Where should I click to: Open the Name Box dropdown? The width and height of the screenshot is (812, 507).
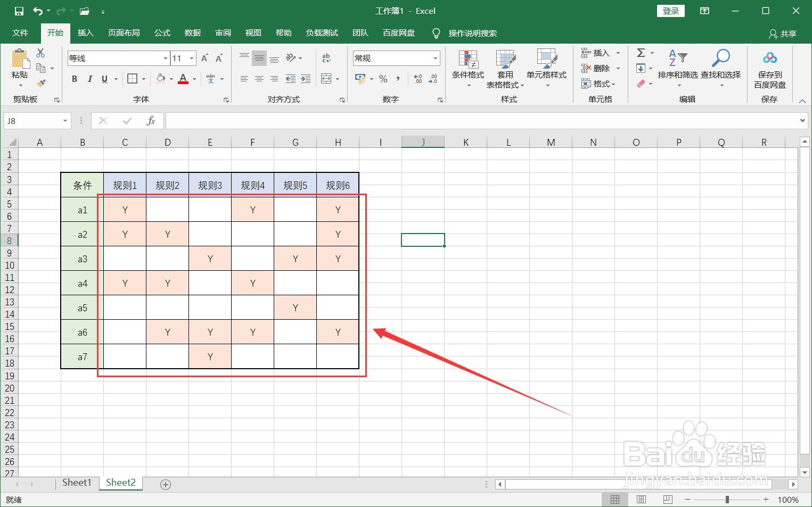(x=65, y=121)
